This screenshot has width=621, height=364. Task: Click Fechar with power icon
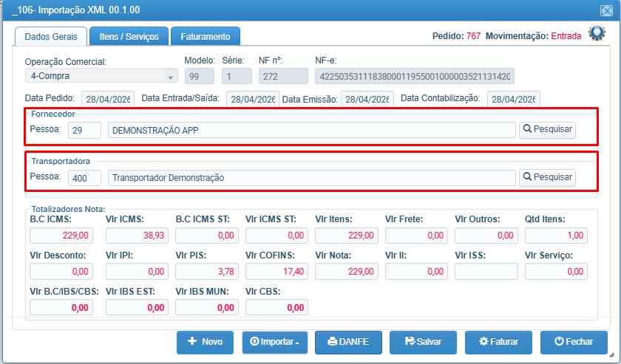coord(574,343)
